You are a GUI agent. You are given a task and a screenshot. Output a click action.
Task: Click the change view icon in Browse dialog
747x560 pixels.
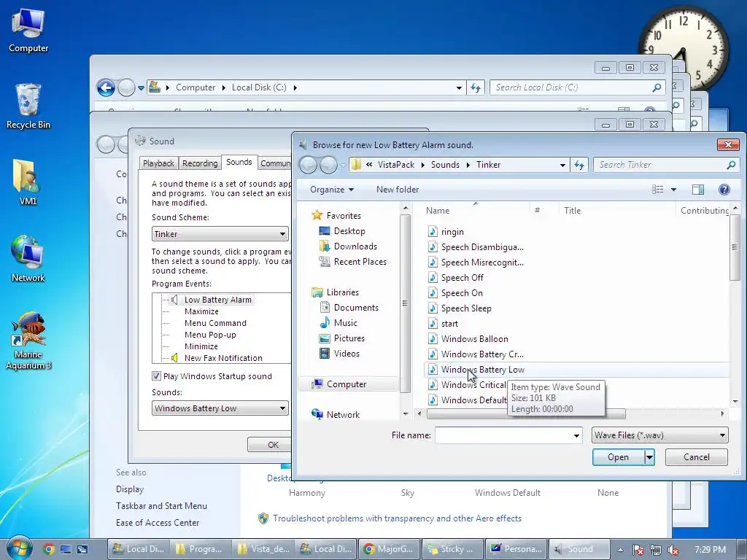click(658, 190)
